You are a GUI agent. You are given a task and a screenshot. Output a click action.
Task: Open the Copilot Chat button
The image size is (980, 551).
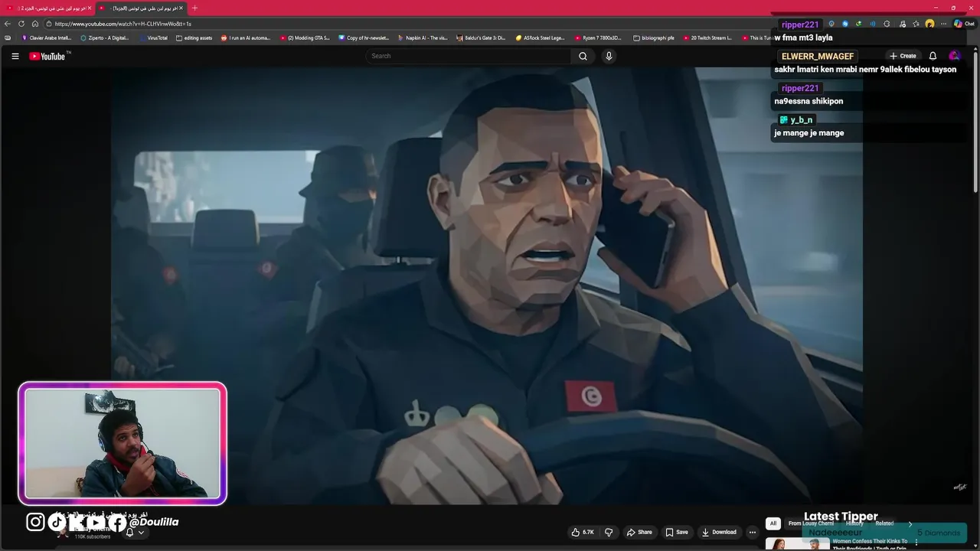coord(964,24)
